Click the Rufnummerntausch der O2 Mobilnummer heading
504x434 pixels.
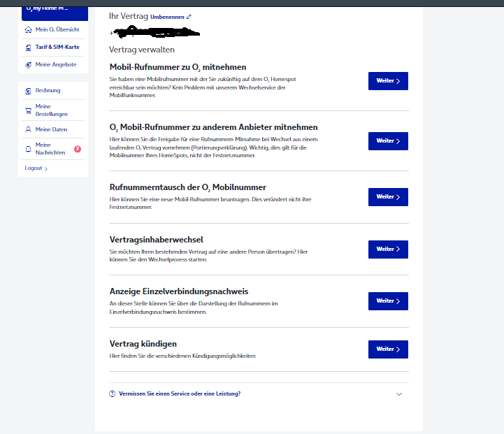[x=188, y=187]
